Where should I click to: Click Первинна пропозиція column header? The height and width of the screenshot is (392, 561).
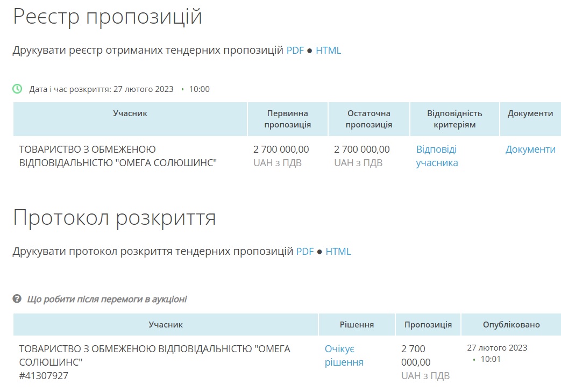coord(288,119)
